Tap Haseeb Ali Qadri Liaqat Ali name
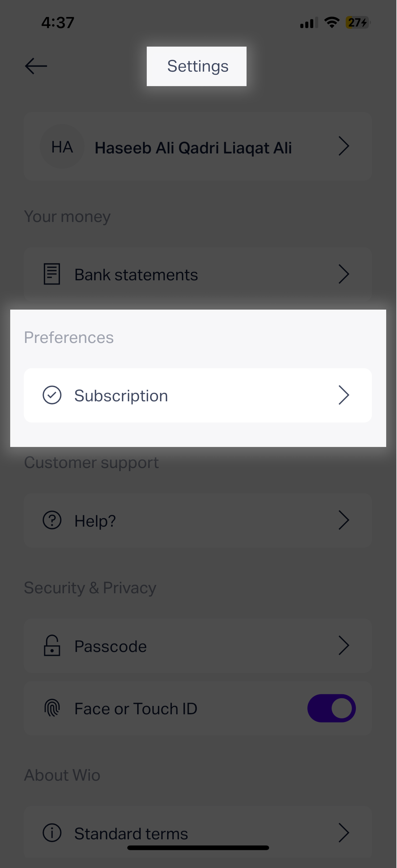397x868 pixels. click(x=193, y=148)
